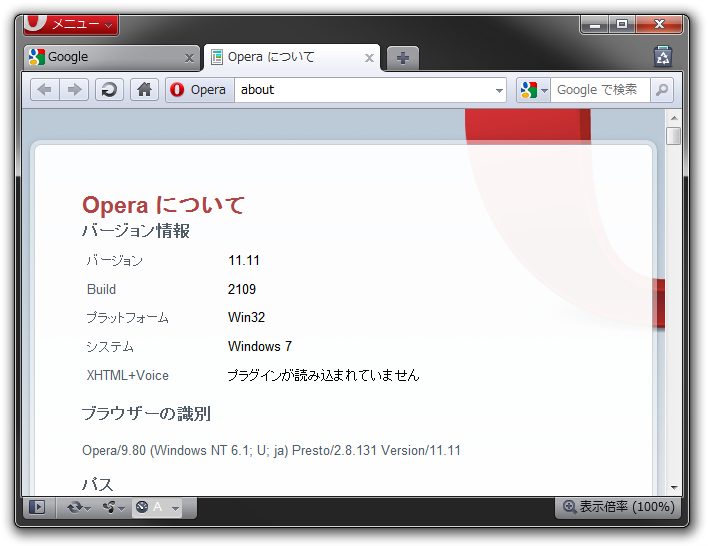Go forward with the right arrow
708x546 pixels.
74,89
